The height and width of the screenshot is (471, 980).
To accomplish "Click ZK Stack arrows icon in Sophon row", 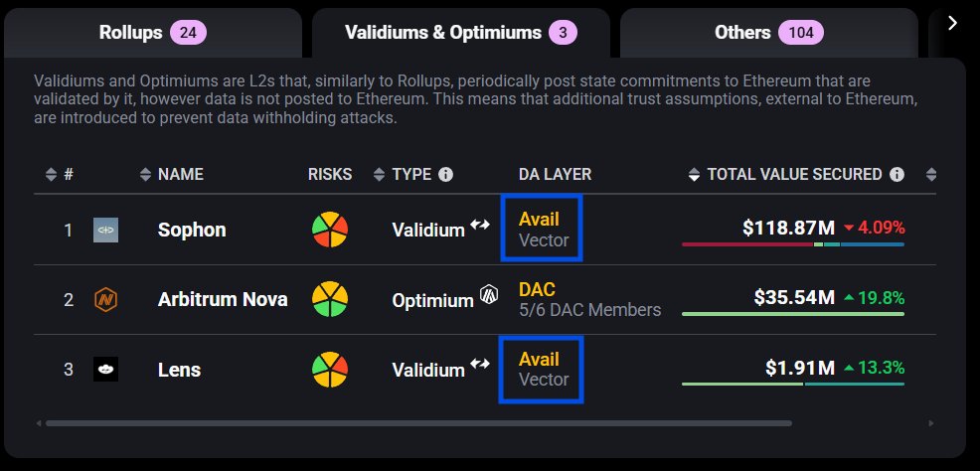I will click(480, 225).
